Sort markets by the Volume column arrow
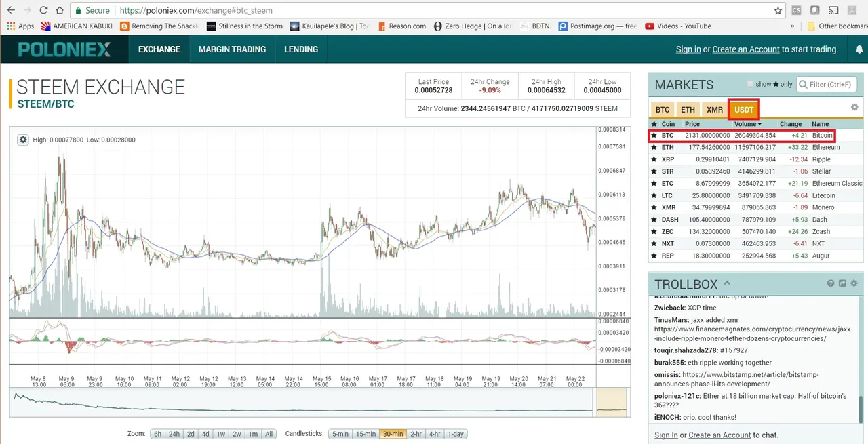 tap(759, 124)
